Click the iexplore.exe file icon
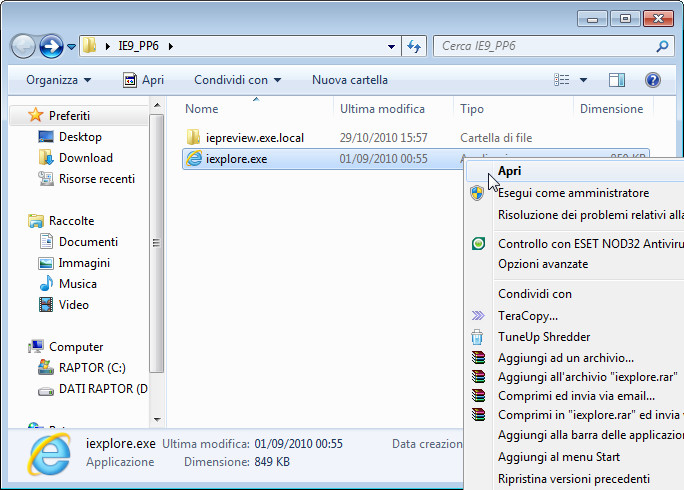The width and height of the screenshot is (684, 490). click(x=194, y=158)
